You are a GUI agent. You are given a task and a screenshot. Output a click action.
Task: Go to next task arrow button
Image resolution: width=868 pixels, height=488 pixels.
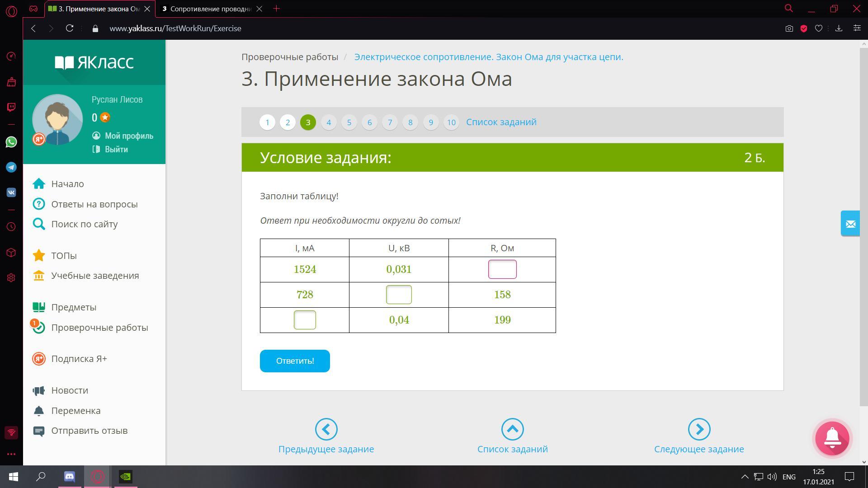coord(699,429)
